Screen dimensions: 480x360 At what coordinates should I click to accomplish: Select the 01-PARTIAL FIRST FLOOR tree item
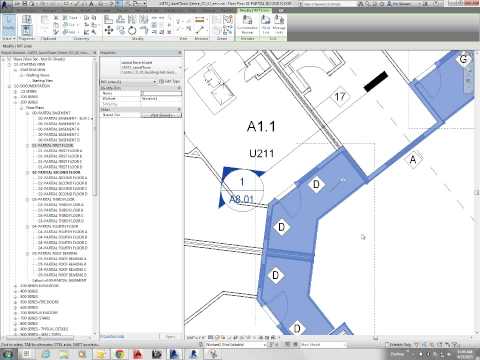click(53, 146)
